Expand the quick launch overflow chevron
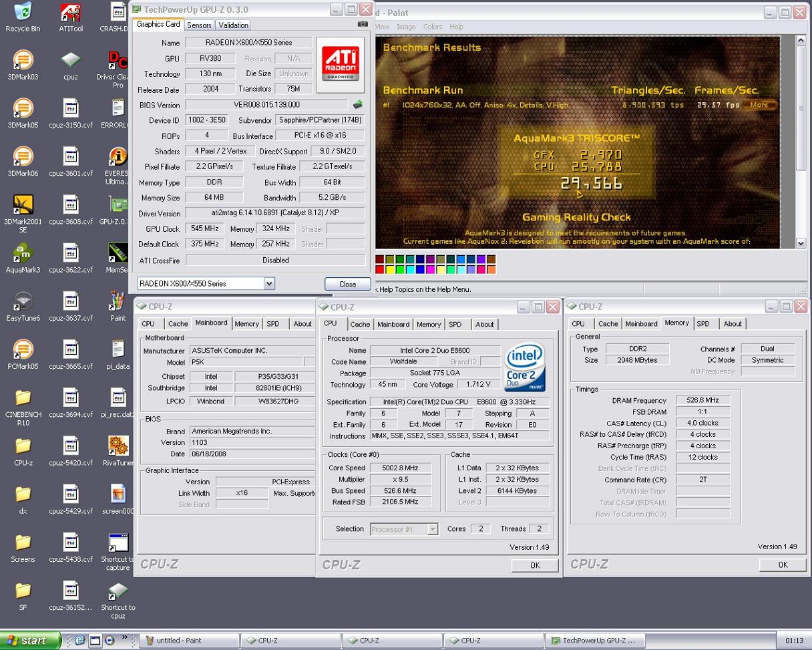 pos(124,637)
